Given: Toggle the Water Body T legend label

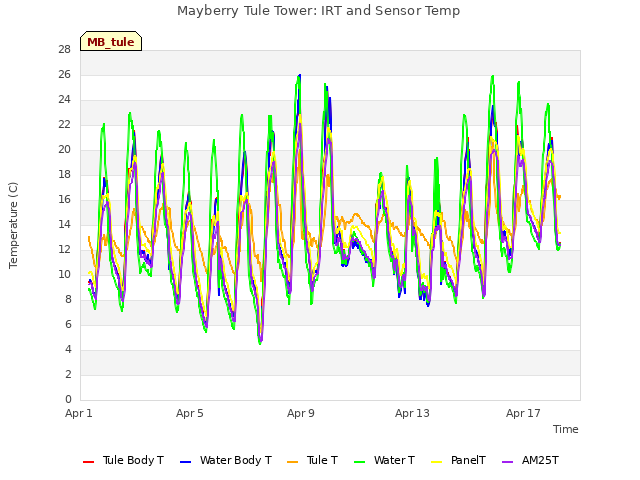Looking at the screenshot, I should click(x=236, y=460).
